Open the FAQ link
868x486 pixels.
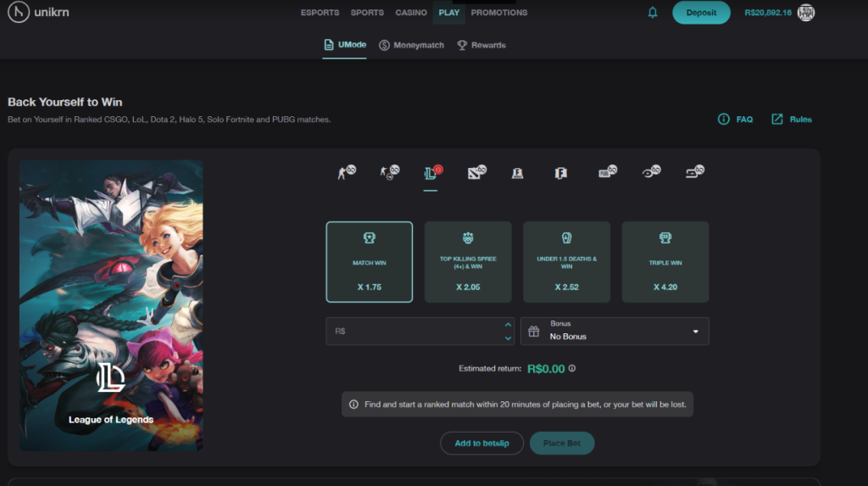735,119
